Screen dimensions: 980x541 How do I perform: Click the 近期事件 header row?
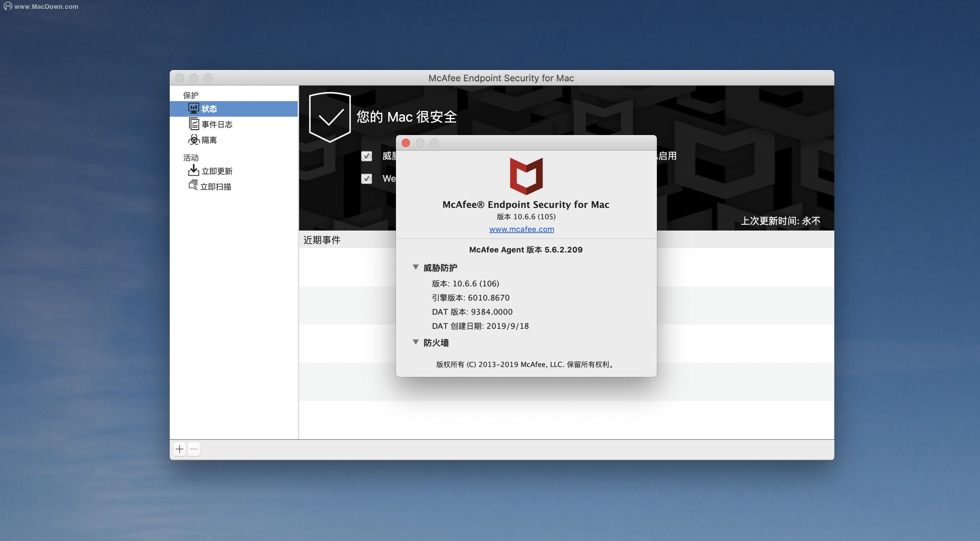point(322,240)
